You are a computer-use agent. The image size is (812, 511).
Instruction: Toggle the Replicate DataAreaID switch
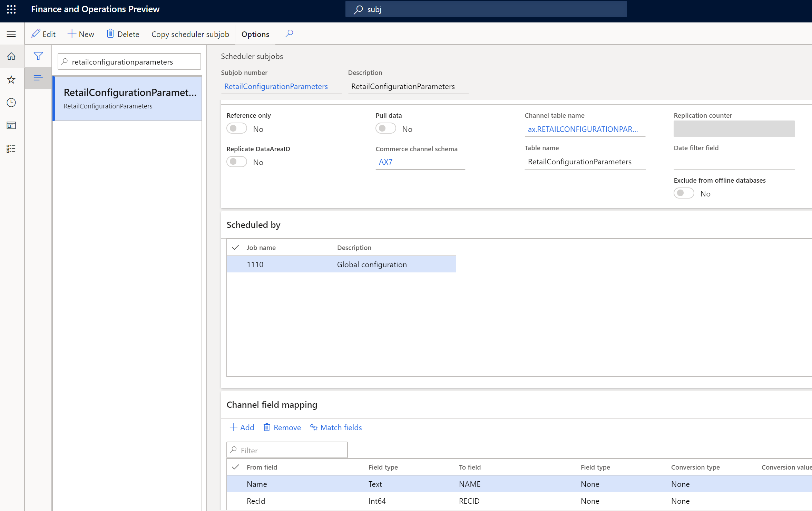pos(237,162)
